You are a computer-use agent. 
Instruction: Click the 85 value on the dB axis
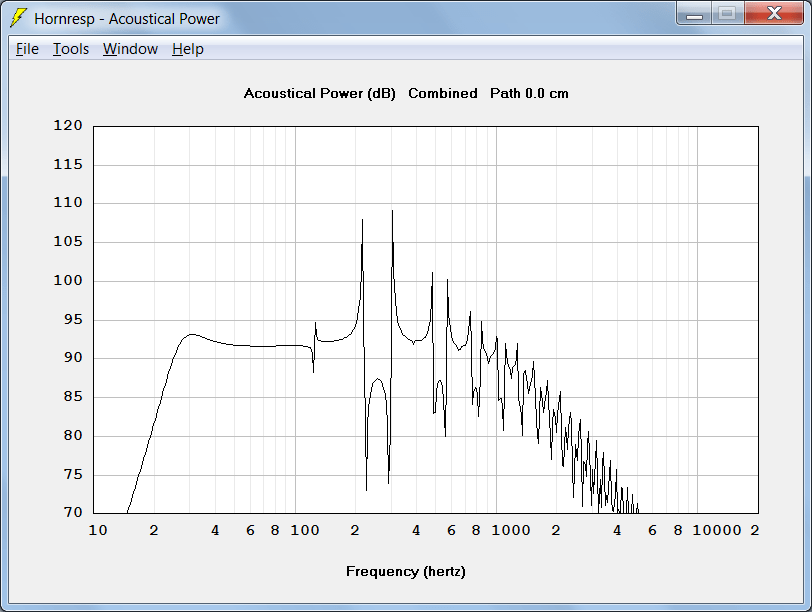point(73,396)
